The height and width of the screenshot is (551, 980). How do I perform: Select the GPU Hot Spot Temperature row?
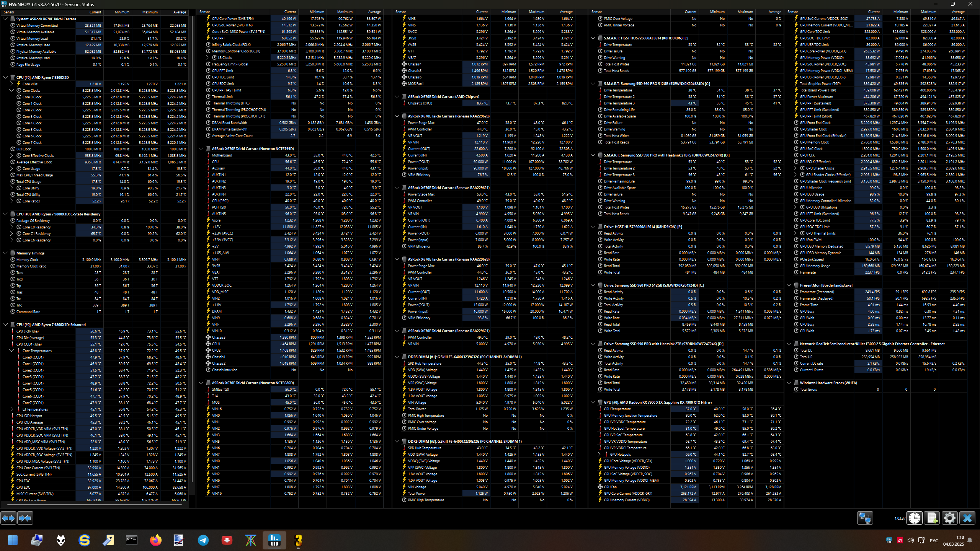(624, 429)
